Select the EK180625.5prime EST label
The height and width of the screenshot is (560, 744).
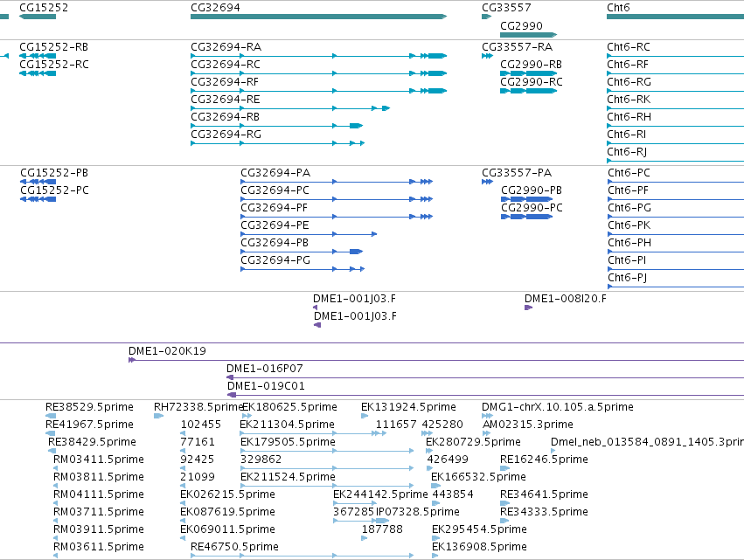click(x=289, y=407)
